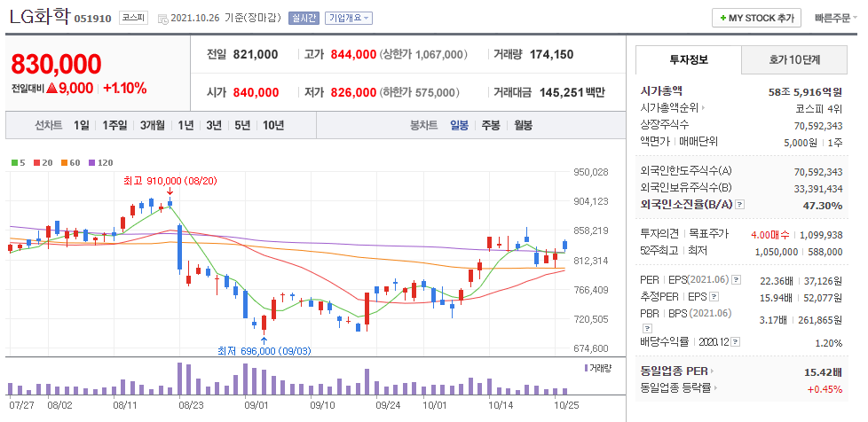Click the 저가 826,000 value
Screen dimensions: 868x422
tap(353, 92)
